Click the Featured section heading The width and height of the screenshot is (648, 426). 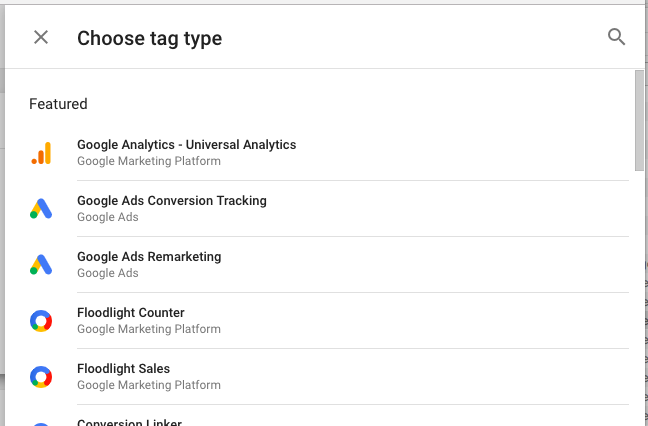pos(58,104)
